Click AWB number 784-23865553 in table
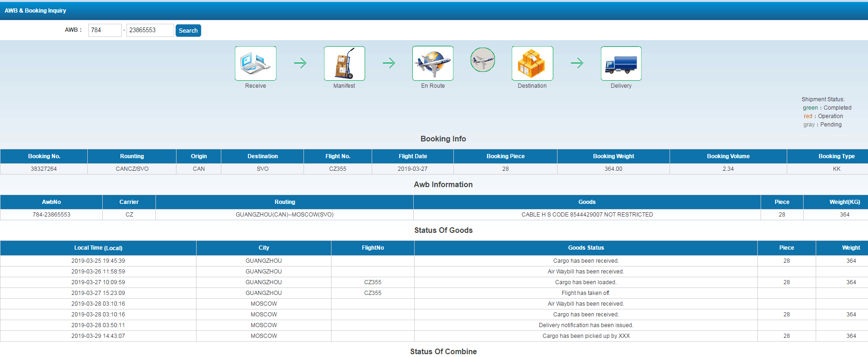The height and width of the screenshot is (357, 868). click(x=51, y=215)
